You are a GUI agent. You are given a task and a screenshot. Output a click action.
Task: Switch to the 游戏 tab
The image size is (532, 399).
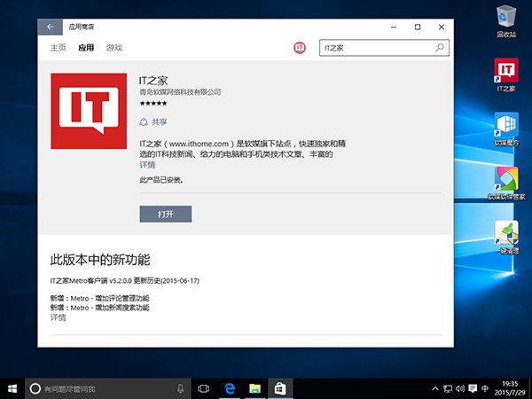tap(114, 48)
